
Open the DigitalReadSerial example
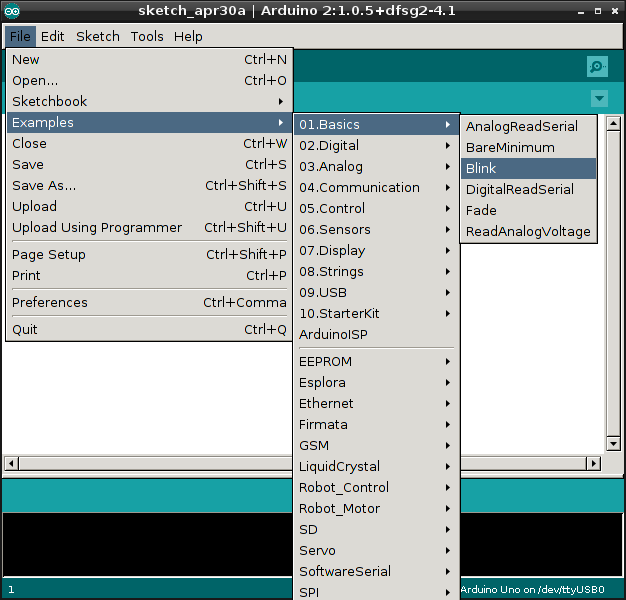529,190
